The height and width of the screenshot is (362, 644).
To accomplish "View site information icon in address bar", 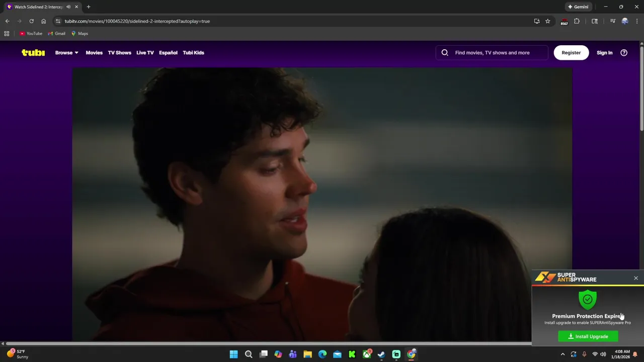I will (x=58, y=21).
